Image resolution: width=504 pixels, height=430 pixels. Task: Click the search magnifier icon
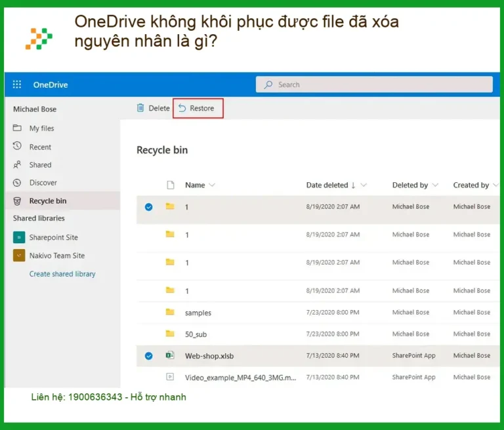pyautogui.click(x=268, y=85)
